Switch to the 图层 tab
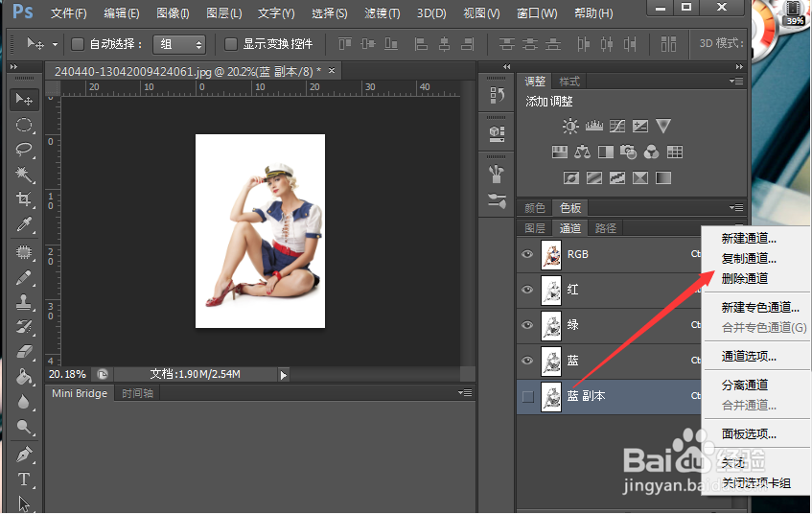812x514 pixels. click(x=534, y=228)
